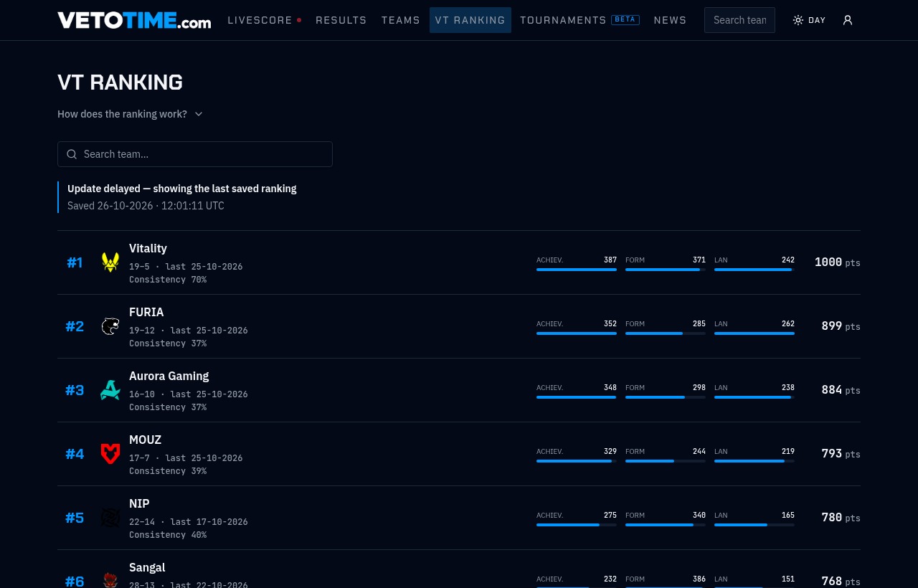Click Vitality's FORM progress bar
Image resolution: width=918 pixels, height=588 pixels.
tap(666, 270)
